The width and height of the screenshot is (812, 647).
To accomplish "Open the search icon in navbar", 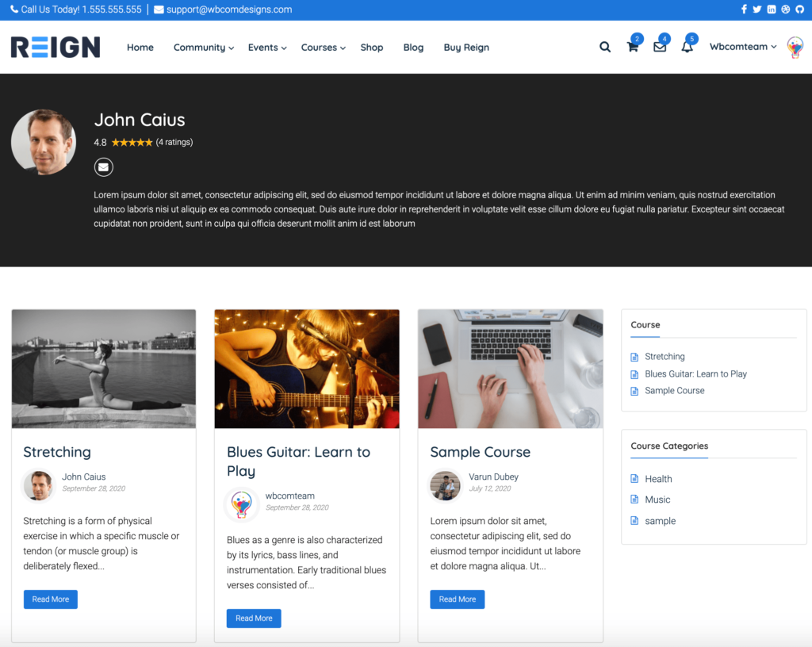I will pyautogui.click(x=605, y=47).
